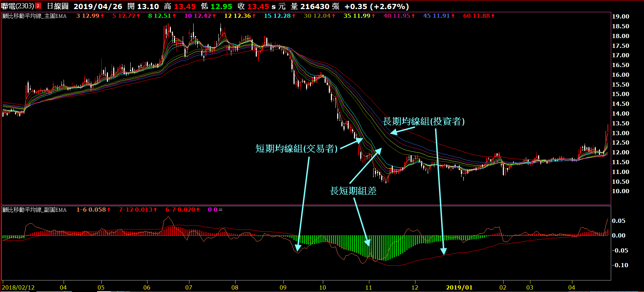
Task: Select the 長短期組差 annotation label
Action: click(353, 191)
